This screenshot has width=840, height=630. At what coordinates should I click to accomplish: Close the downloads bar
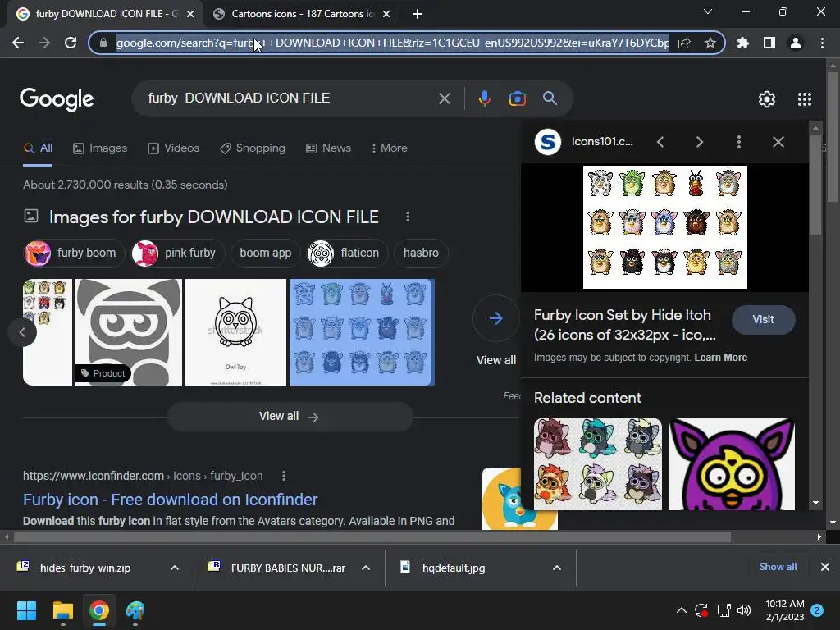point(825,567)
